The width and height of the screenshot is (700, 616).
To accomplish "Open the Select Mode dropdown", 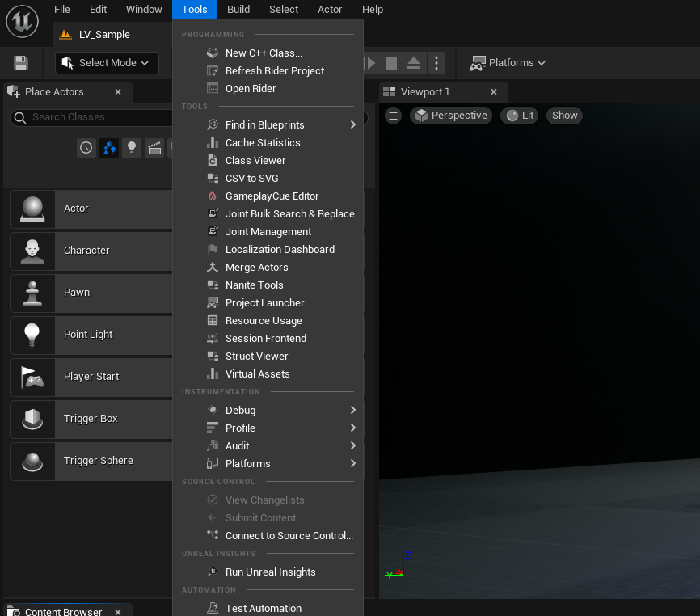I will [x=107, y=63].
